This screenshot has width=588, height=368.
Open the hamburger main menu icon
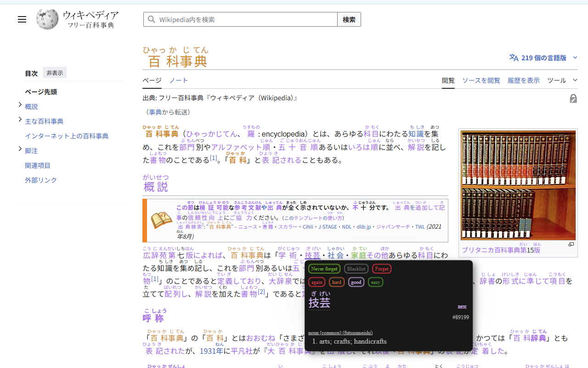(x=22, y=19)
